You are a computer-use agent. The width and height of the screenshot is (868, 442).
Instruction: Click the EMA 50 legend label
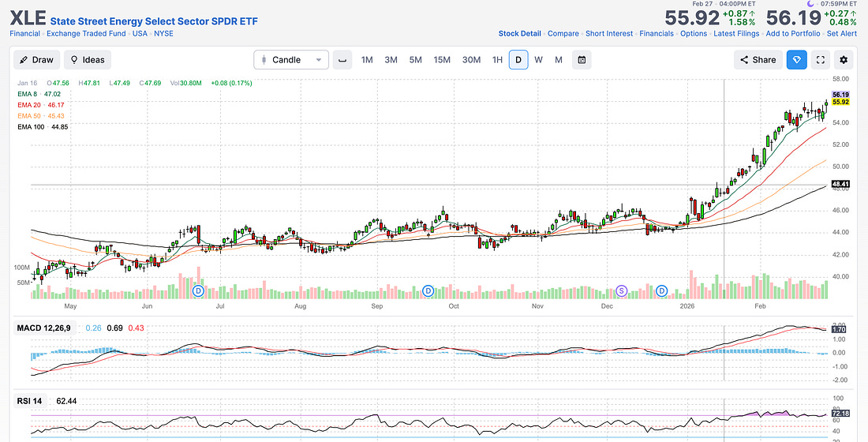(28, 116)
